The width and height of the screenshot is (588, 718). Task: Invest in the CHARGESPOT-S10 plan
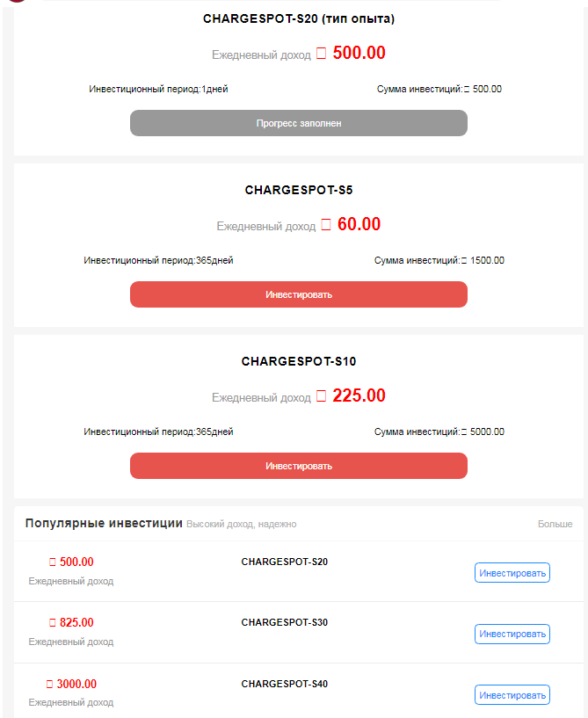tap(298, 466)
